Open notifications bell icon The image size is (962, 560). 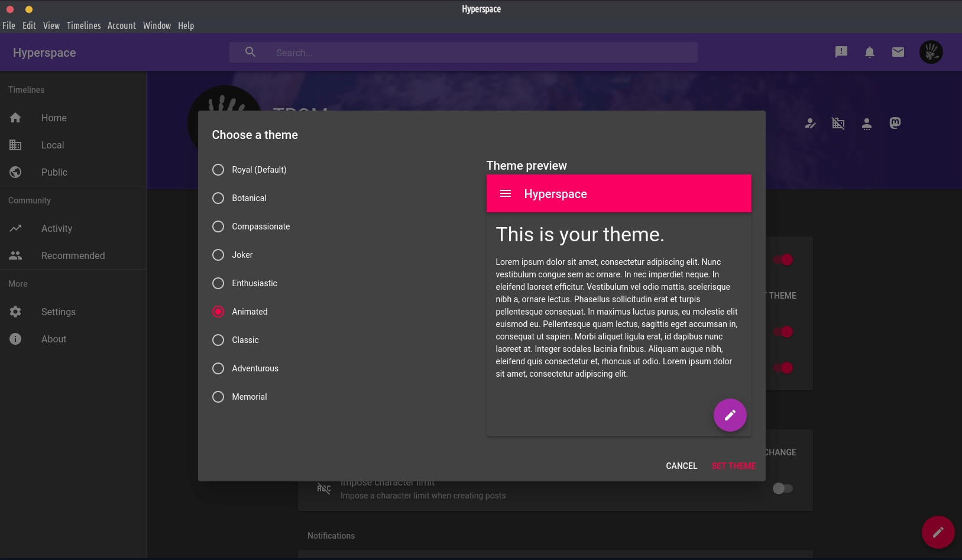[869, 52]
